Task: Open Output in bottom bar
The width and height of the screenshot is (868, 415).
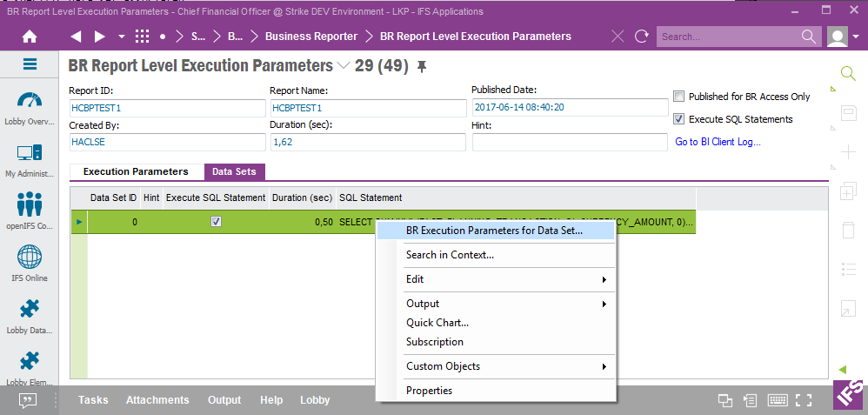Action: tap(224, 400)
